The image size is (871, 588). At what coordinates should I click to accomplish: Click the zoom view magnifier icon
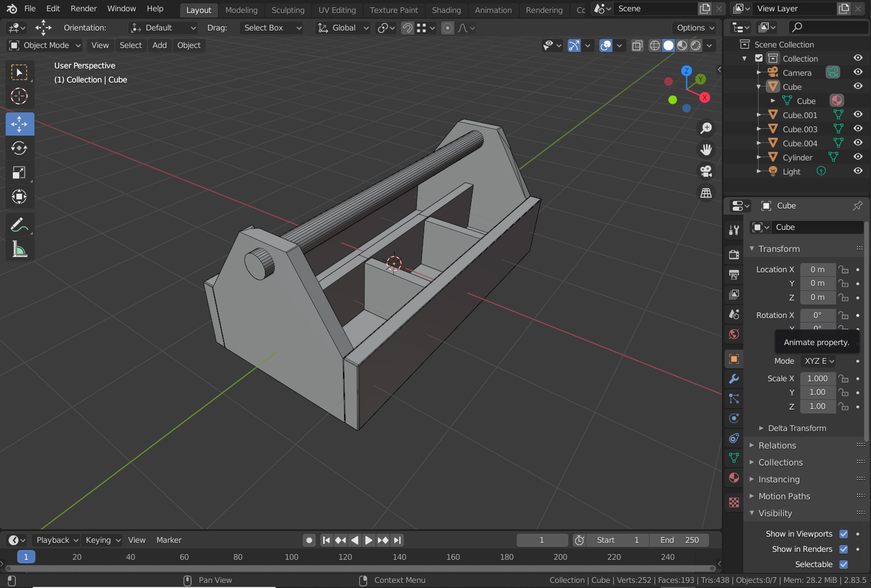(706, 128)
